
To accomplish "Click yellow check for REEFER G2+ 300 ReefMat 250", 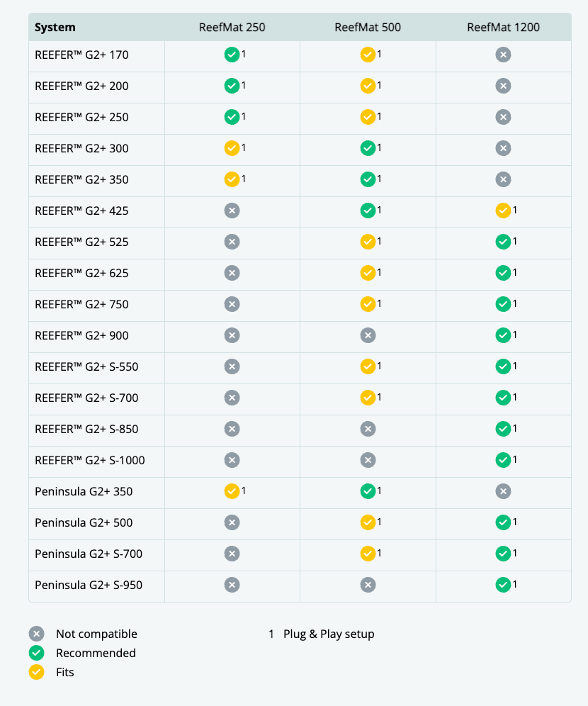I will [232, 148].
